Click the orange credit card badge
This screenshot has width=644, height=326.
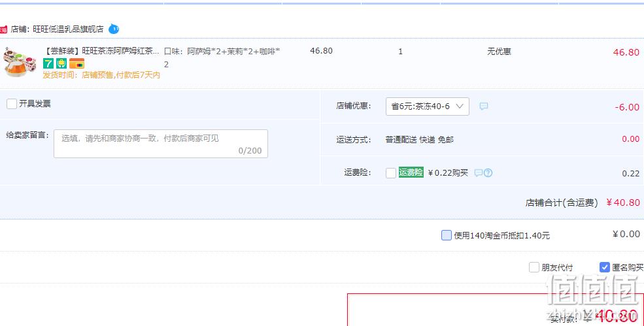coord(76,63)
